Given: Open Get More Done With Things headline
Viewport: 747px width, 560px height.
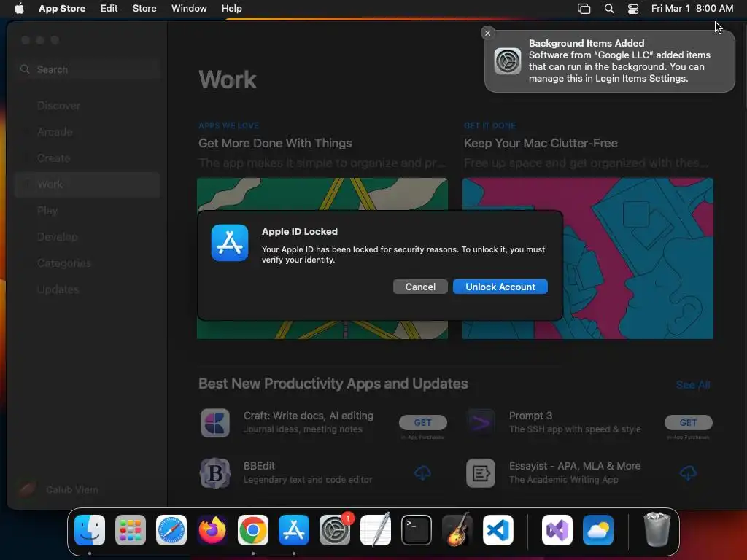Looking at the screenshot, I should 275,144.
